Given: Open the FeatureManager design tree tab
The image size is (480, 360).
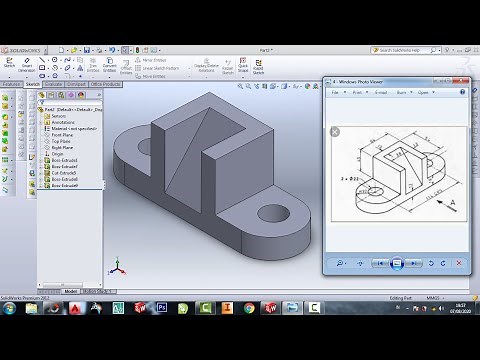Looking at the screenshot, I should click(x=42, y=95).
